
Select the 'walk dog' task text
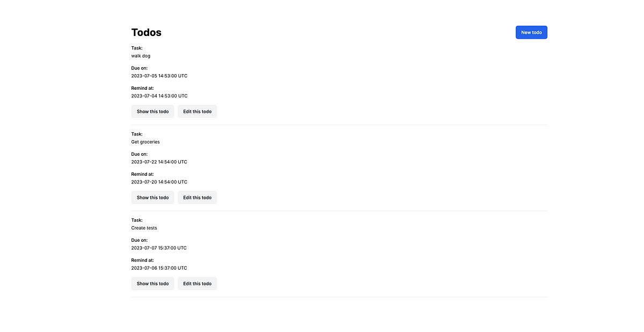tap(141, 56)
